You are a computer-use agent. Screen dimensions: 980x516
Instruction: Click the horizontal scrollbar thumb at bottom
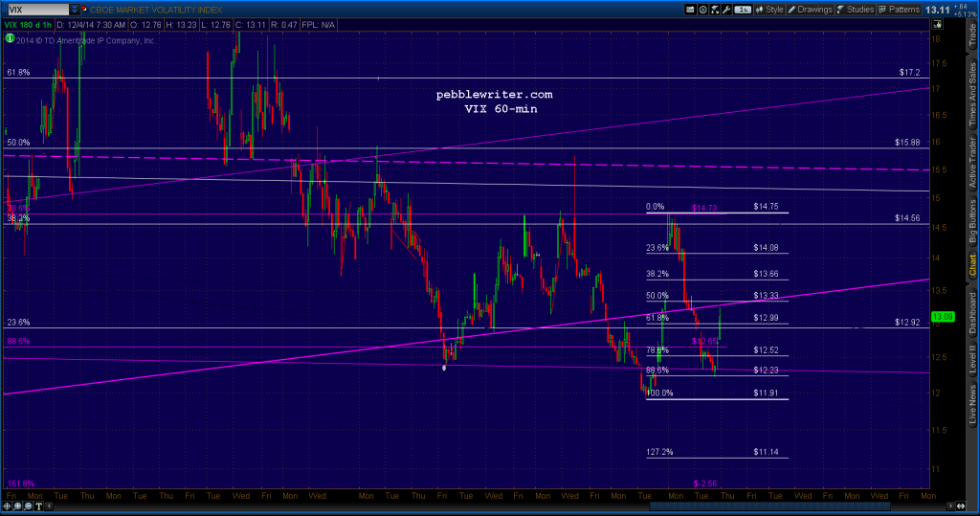coord(770,506)
